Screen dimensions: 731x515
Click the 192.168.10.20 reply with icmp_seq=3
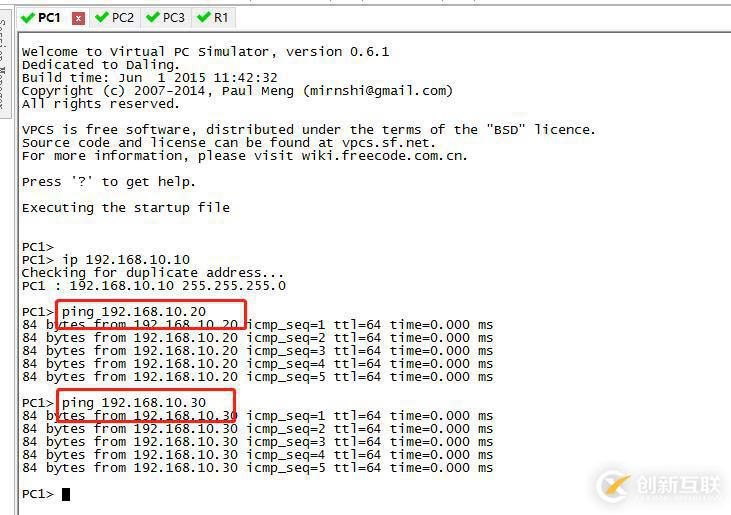coord(257,350)
